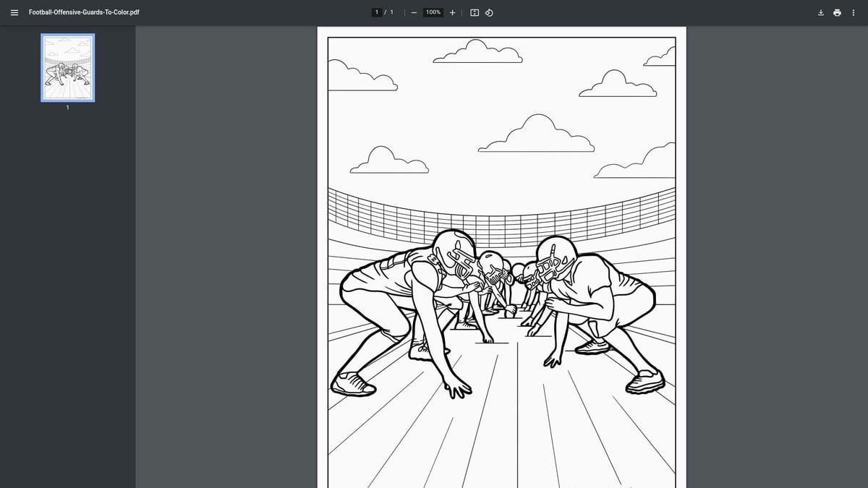Screen dimensions: 868x488
Task: Click the page number input box
Action: point(377,12)
